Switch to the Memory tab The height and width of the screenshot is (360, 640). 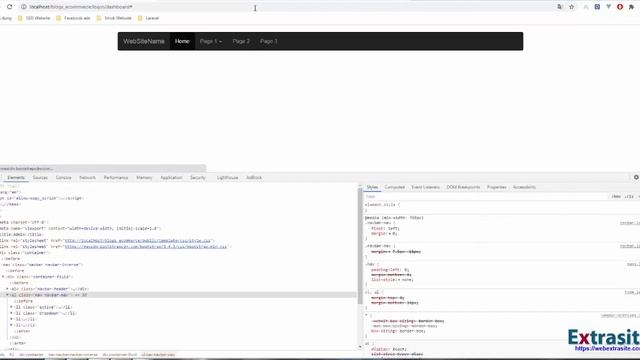click(144, 178)
